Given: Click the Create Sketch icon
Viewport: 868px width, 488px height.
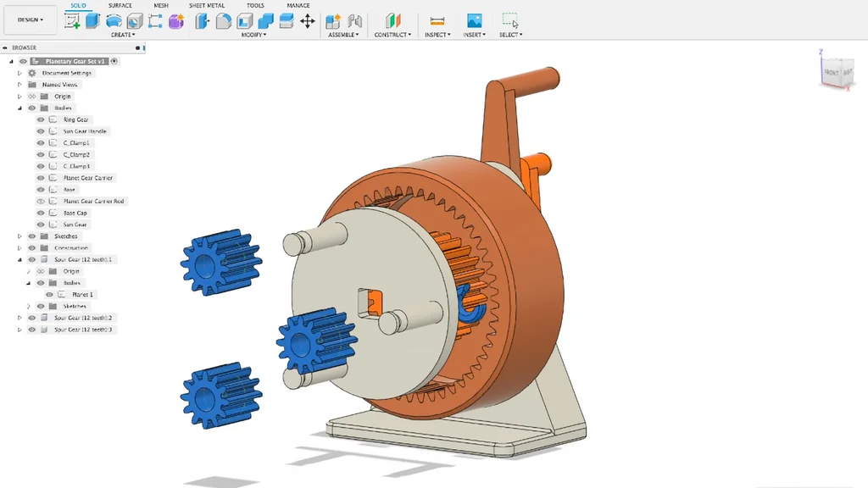Looking at the screenshot, I should tap(72, 21).
